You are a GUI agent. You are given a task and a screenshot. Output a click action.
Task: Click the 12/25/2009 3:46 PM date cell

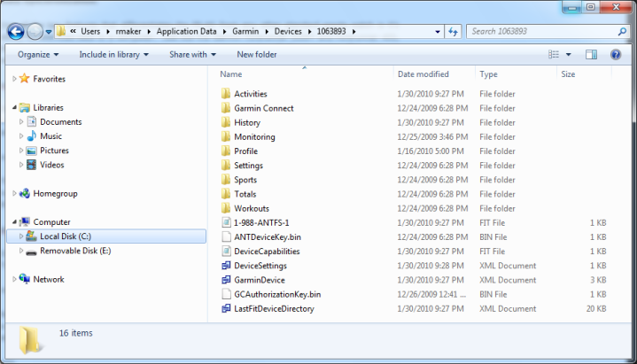tap(432, 137)
